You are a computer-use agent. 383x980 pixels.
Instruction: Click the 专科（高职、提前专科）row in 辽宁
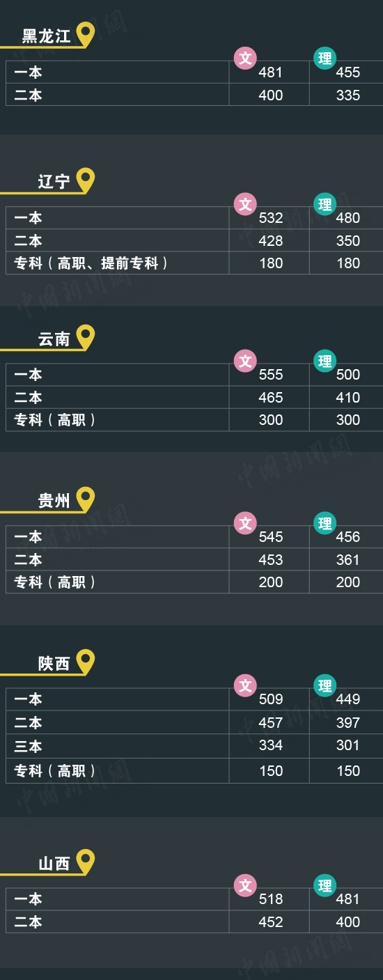point(194,263)
